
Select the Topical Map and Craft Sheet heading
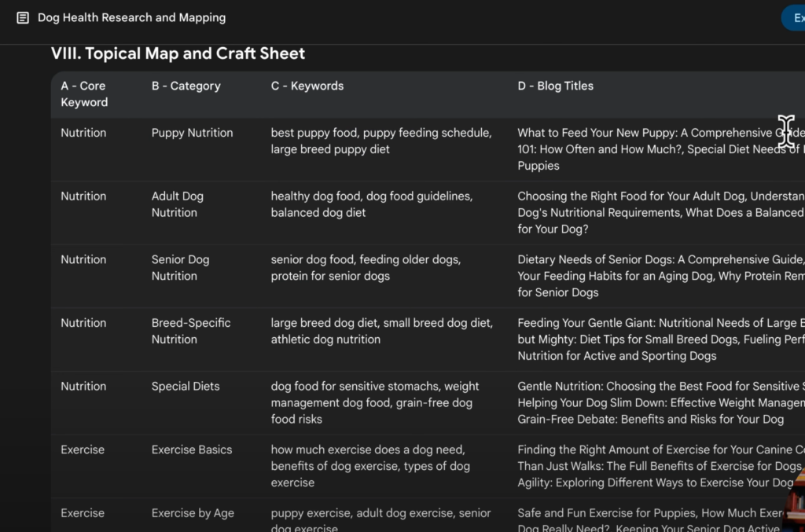point(178,53)
